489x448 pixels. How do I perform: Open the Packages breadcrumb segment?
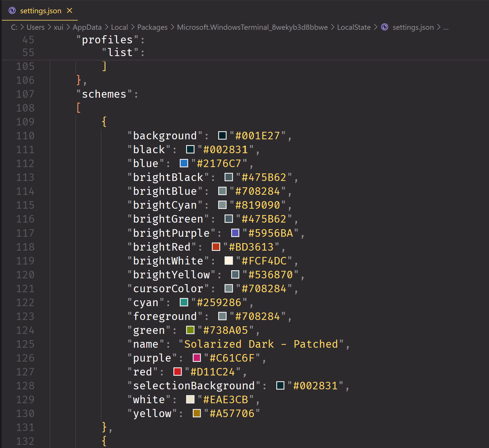[152, 27]
